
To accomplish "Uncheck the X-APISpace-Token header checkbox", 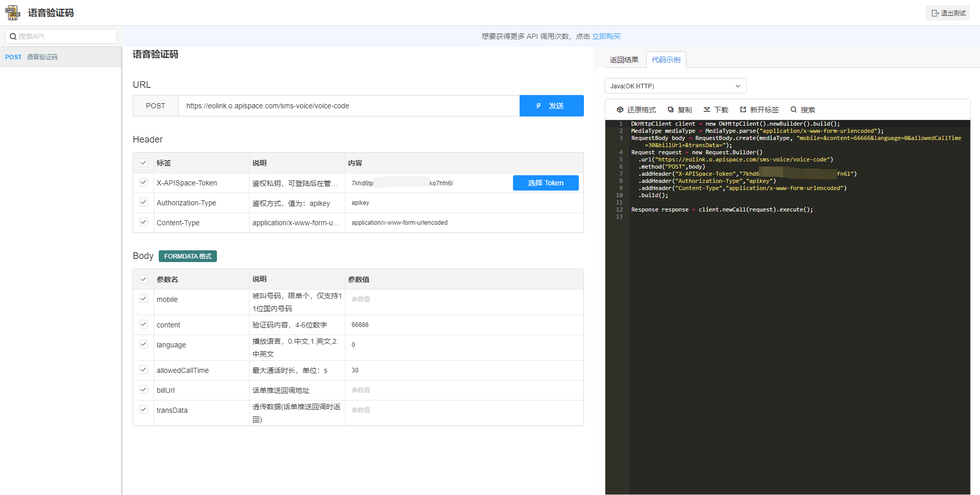I will [143, 182].
